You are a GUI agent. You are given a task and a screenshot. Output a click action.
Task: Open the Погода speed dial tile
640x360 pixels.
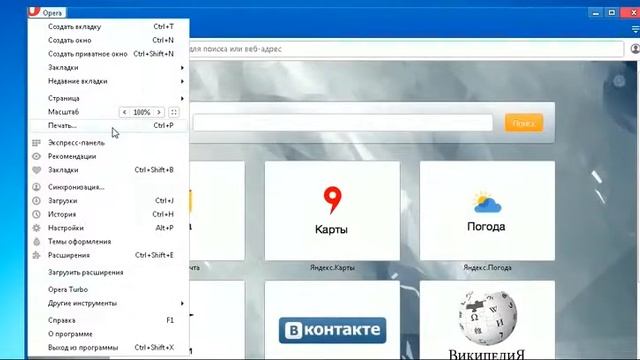[x=487, y=211]
